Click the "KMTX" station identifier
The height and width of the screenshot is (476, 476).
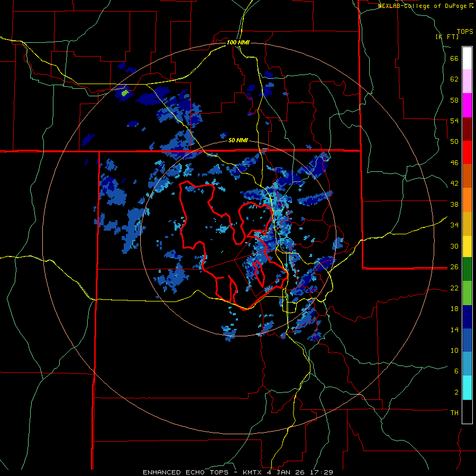point(253,472)
